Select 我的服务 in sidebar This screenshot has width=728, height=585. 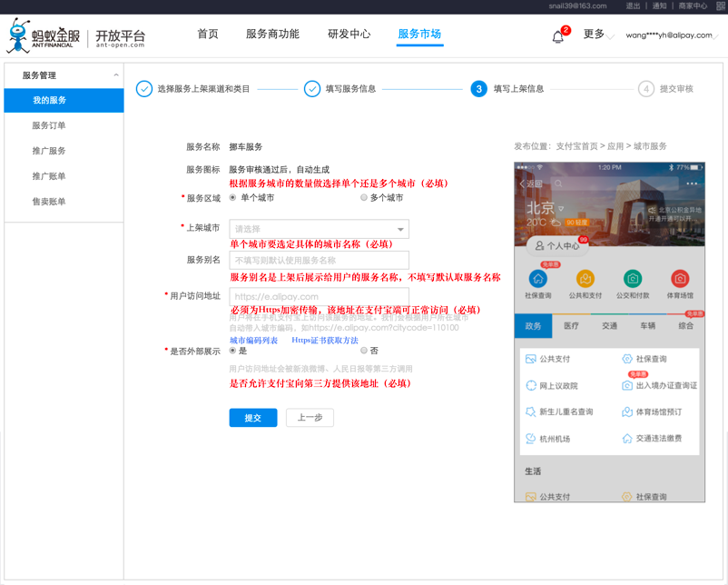[64, 100]
